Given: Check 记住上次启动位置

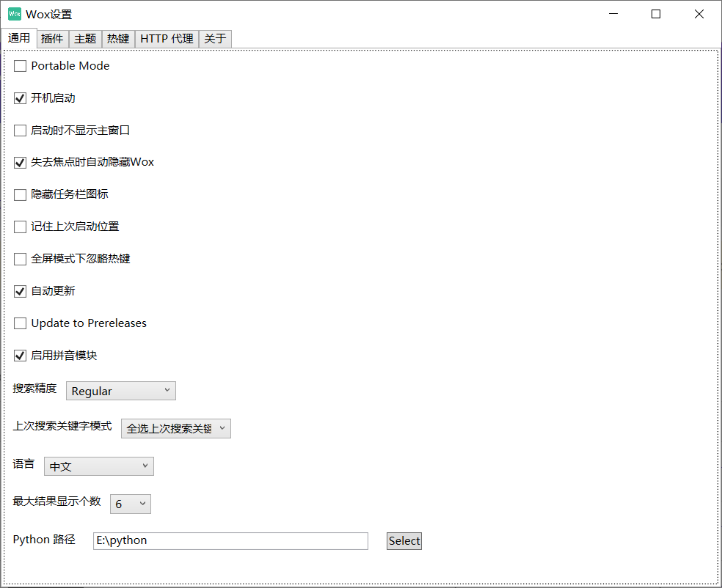Looking at the screenshot, I should [20, 227].
